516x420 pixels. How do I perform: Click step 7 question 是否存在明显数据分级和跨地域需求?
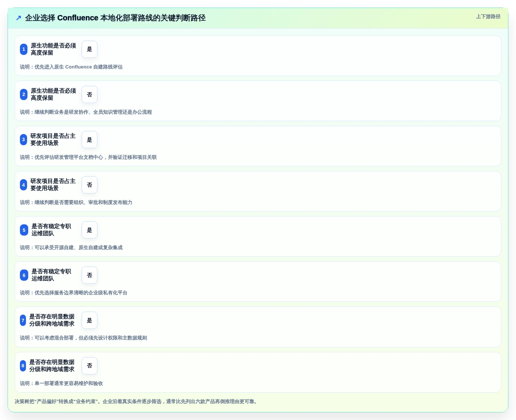(52, 320)
